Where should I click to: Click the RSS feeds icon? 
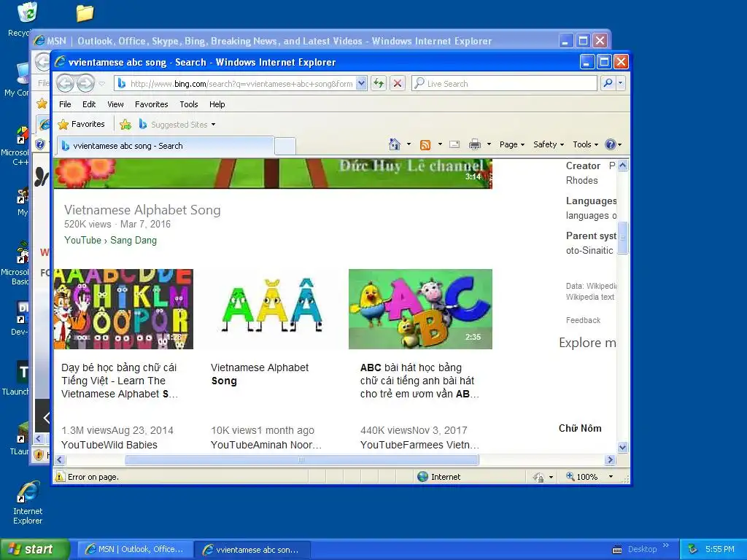[x=425, y=145]
